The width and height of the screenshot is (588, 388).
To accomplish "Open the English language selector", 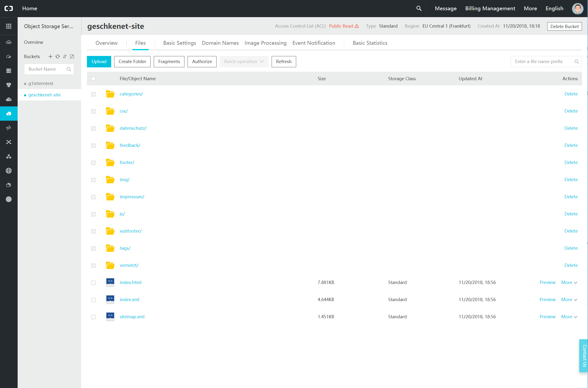I will click(x=554, y=8).
